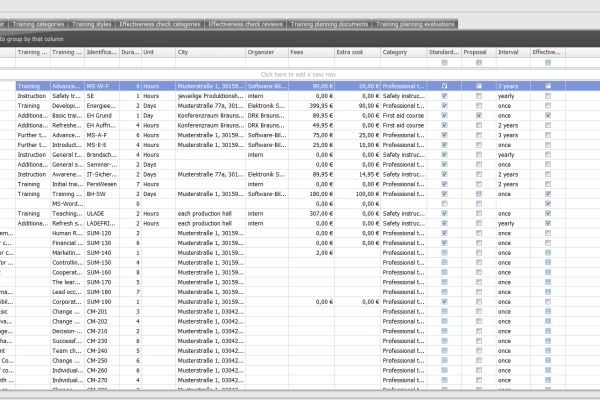Select the '14,95 €' extra cost cell
The image size is (600, 400).
[357, 175]
